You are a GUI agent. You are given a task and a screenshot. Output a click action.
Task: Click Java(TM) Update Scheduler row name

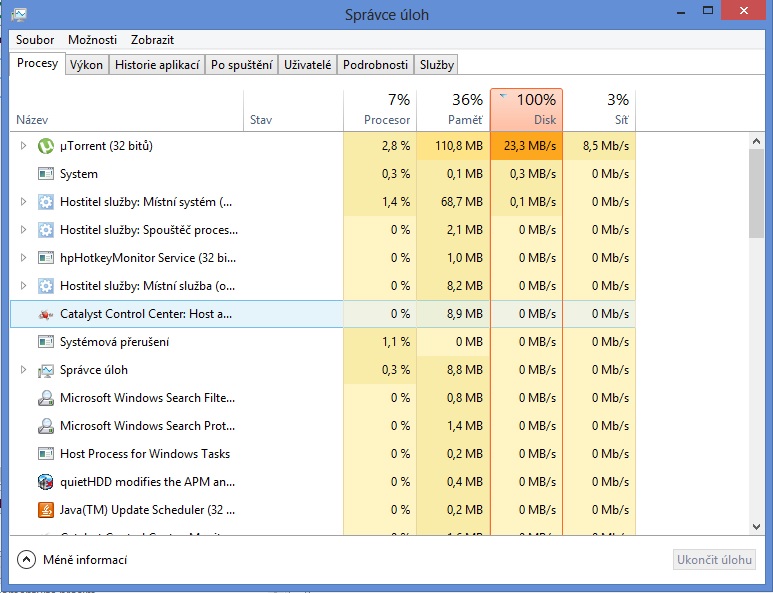coord(147,510)
